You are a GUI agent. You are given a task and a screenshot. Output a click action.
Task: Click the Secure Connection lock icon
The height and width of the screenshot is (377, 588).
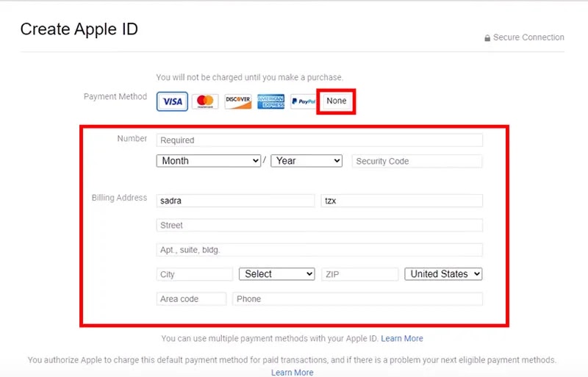click(x=487, y=38)
